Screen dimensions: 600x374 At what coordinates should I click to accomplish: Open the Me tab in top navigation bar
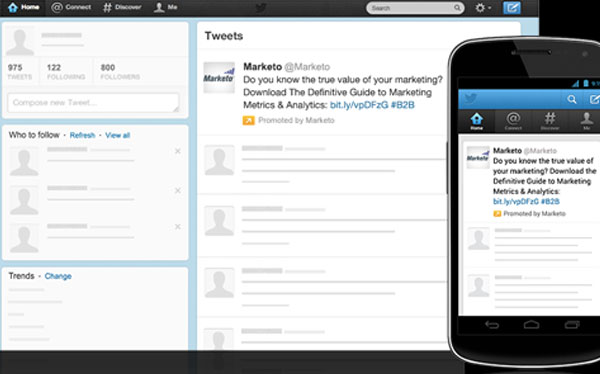[165, 7]
